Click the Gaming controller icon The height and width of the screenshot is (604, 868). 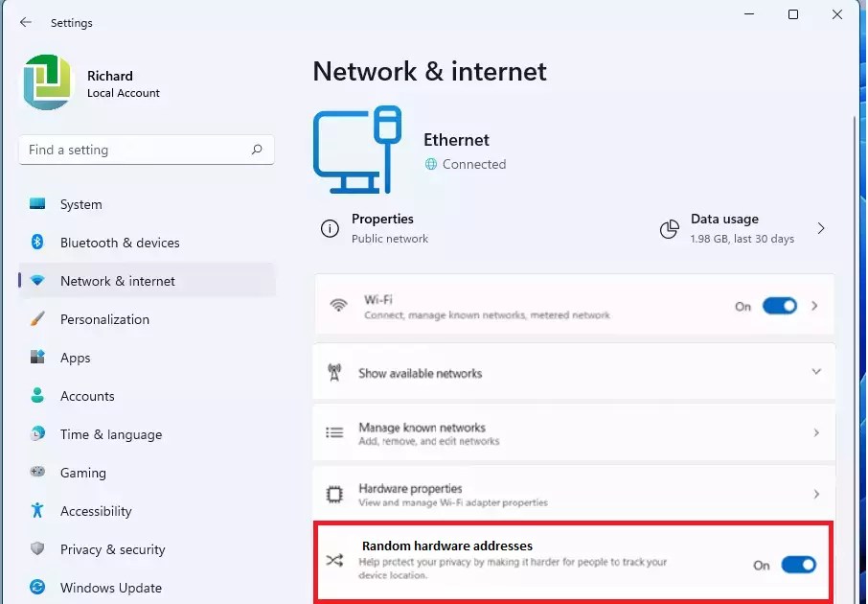(x=37, y=473)
